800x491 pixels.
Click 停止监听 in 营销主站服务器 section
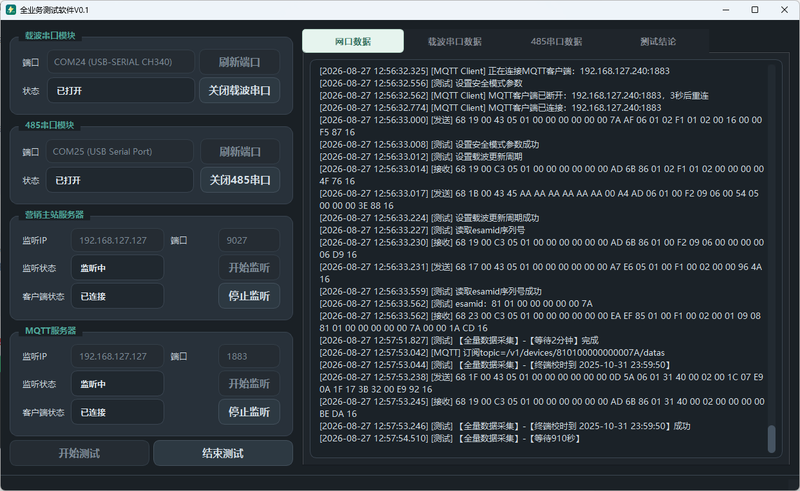(249, 296)
